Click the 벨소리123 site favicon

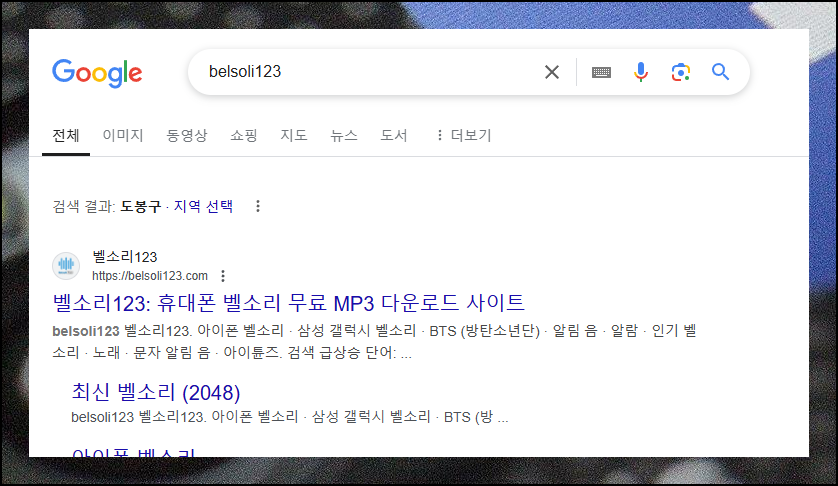click(x=66, y=266)
